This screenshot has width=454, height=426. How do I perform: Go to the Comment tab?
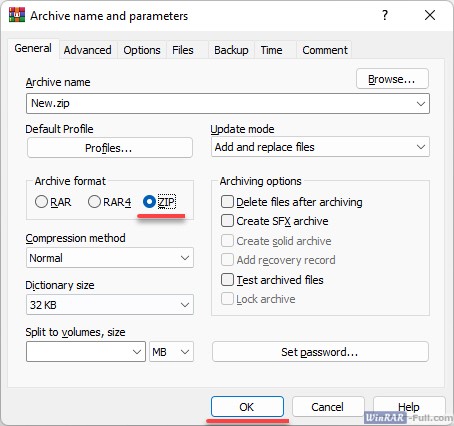[x=325, y=50]
